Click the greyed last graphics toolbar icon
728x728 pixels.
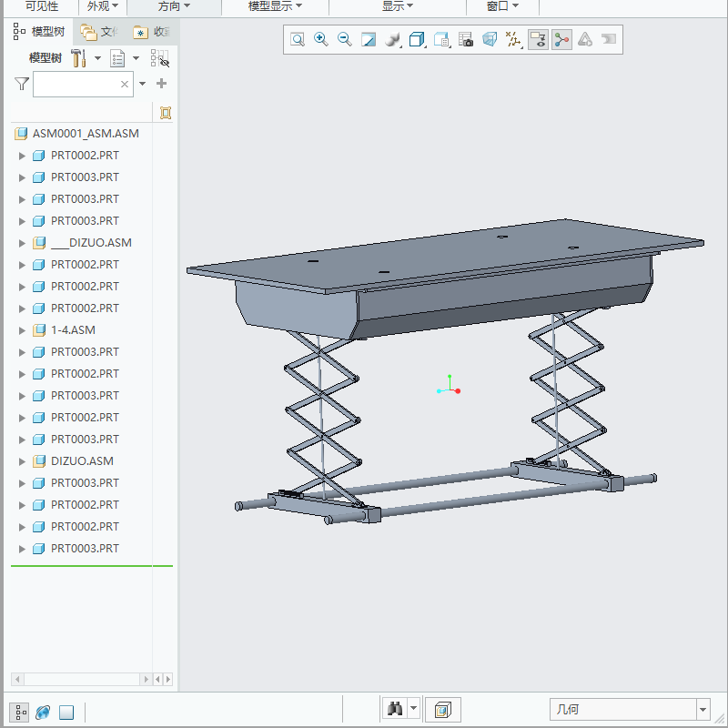(609, 39)
